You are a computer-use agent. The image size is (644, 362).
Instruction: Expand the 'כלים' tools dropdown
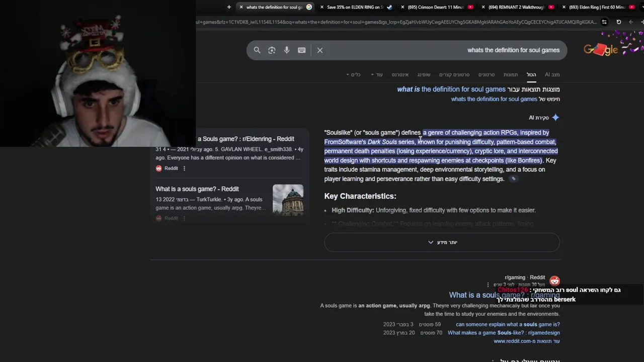[x=353, y=74]
